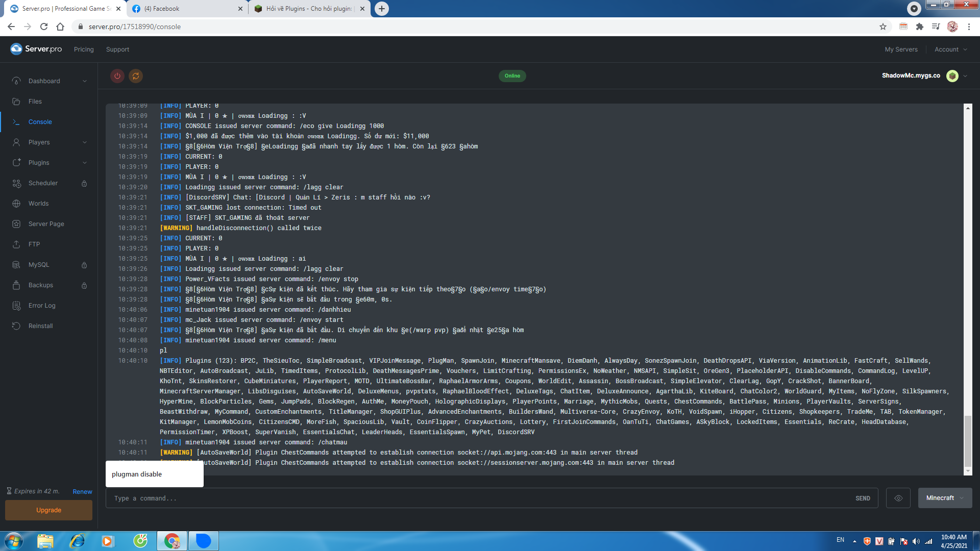Screen dimensions: 980x551
Task: Open Backups in the sidebar
Action: (41, 285)
